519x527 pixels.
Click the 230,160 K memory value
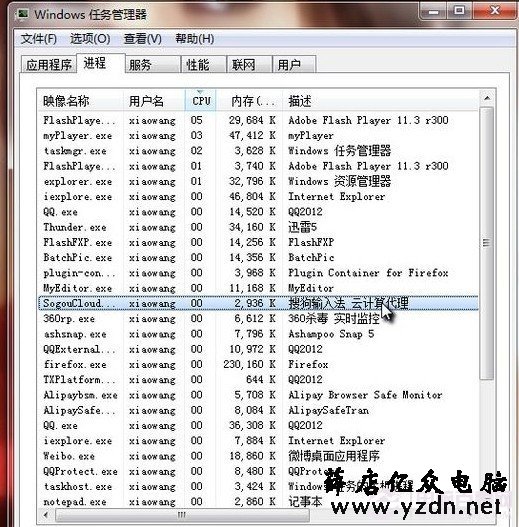click(249, 365)
